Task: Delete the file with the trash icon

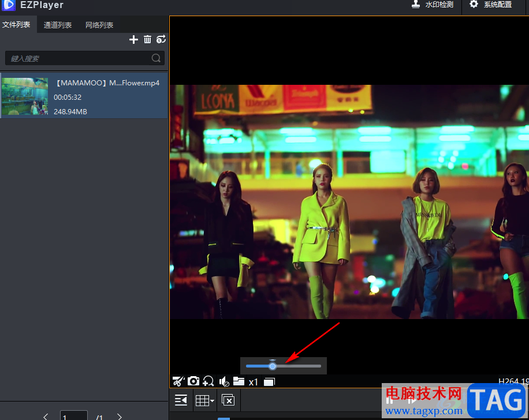Action: pos(147,39)
